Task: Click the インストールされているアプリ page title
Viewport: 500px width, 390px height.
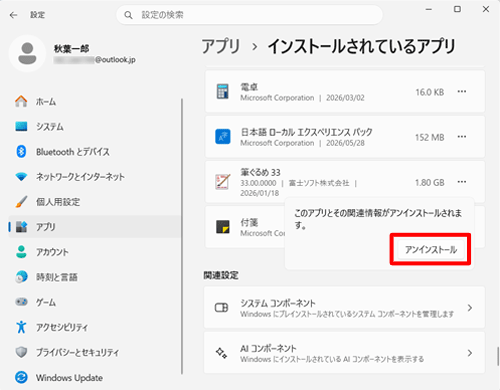Action: click(362, 46)
